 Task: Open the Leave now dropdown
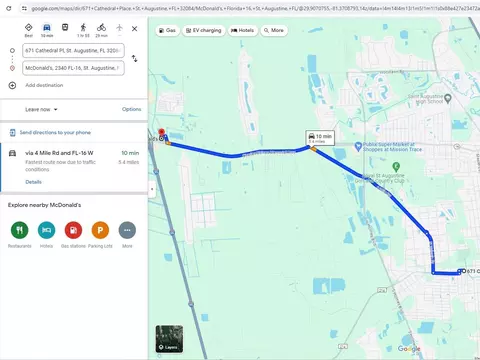tap(41, 109)
